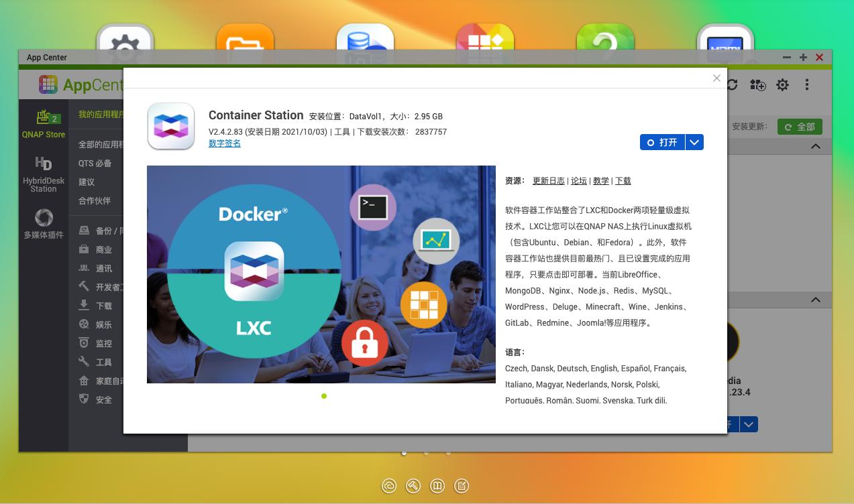Select the 工具 category icon
This screenshot has width=854, height=504.
coord(84,362)
